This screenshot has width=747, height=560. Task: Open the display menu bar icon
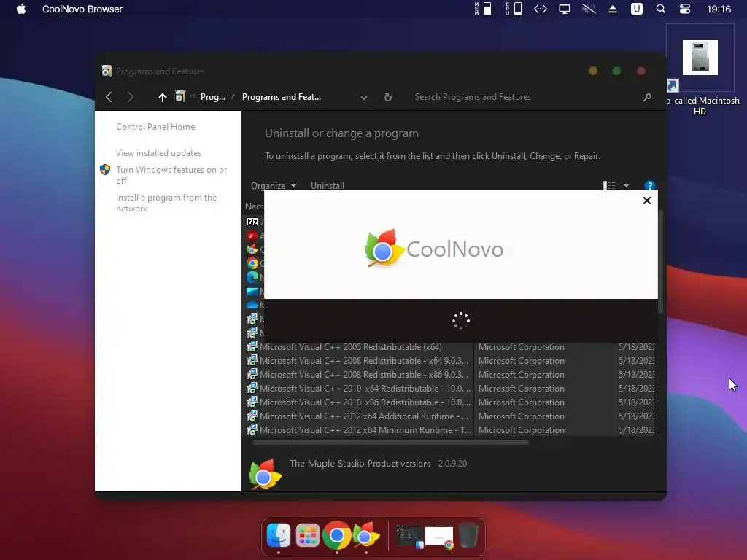click(565, 9)
